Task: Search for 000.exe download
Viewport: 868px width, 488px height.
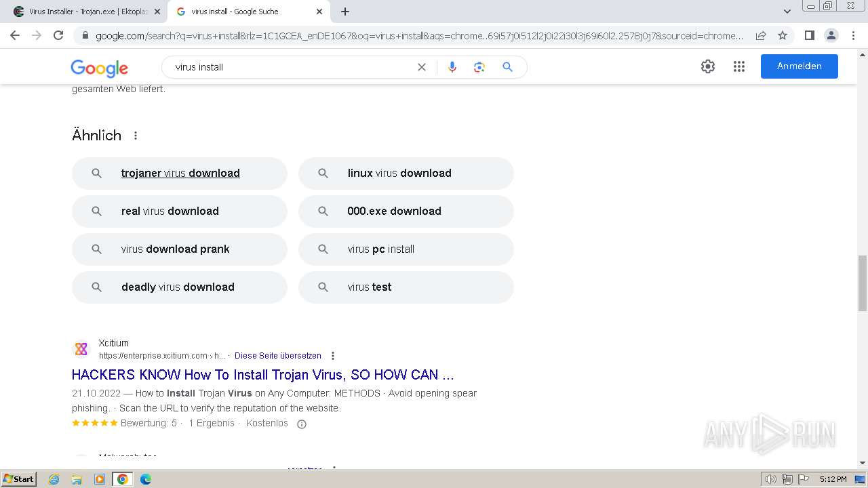Action: point(406,211)
